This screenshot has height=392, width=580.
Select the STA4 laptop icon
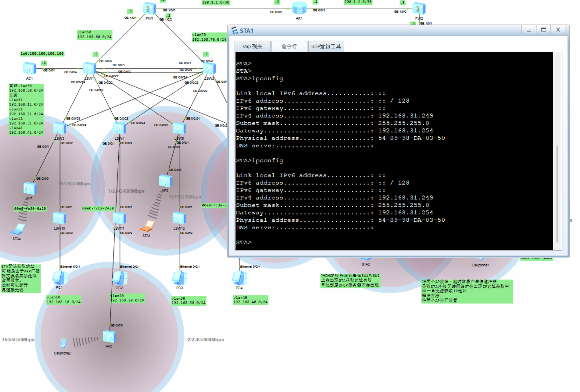(18, 230)
